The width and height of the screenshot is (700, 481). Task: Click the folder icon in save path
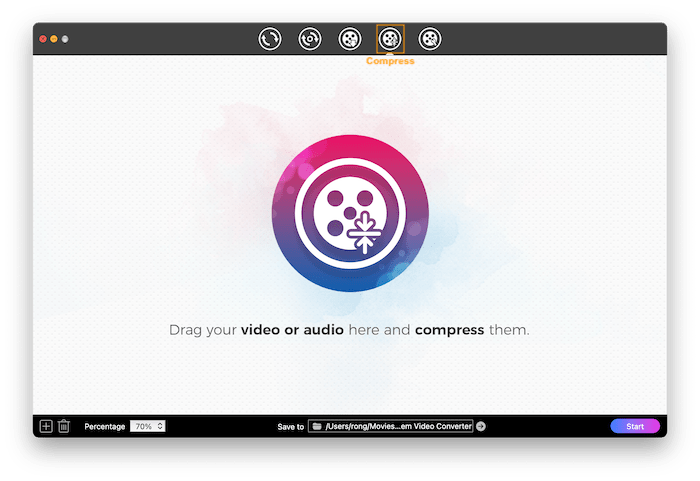click(x=317, y=426)
